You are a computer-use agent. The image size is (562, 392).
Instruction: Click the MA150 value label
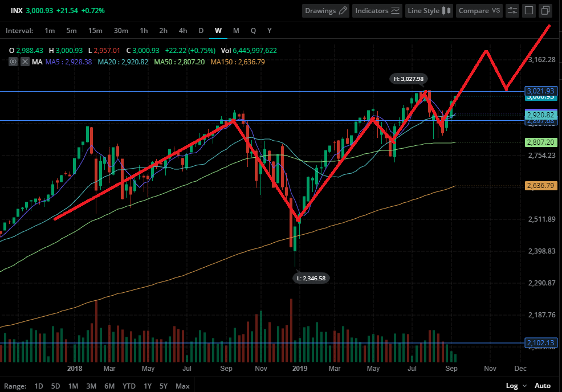[x=238, y=62]
